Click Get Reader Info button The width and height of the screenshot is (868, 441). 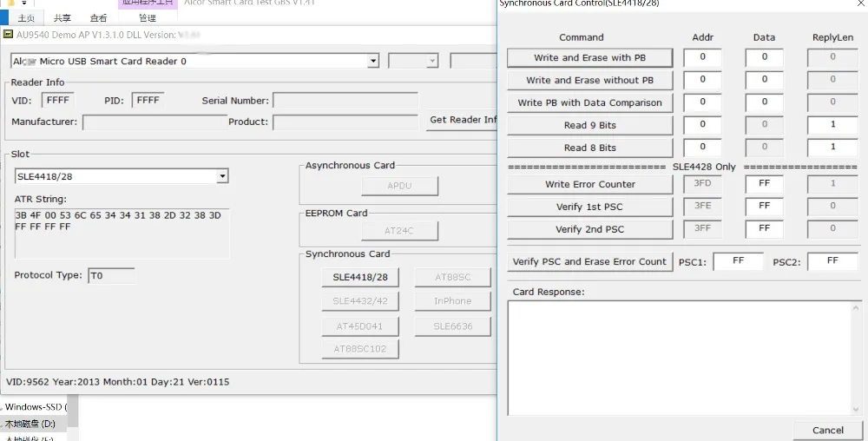click(463, 120)
